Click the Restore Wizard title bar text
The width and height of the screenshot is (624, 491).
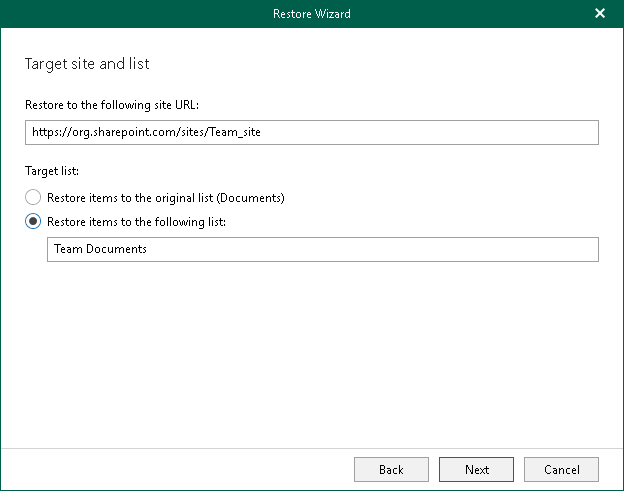click(x=311, y=14)
